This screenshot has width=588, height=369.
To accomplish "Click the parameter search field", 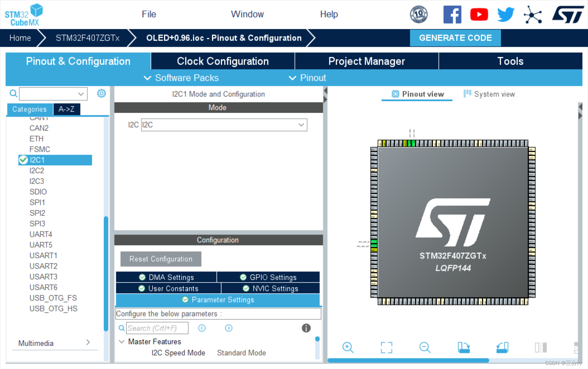I will (x=157, y=328).
